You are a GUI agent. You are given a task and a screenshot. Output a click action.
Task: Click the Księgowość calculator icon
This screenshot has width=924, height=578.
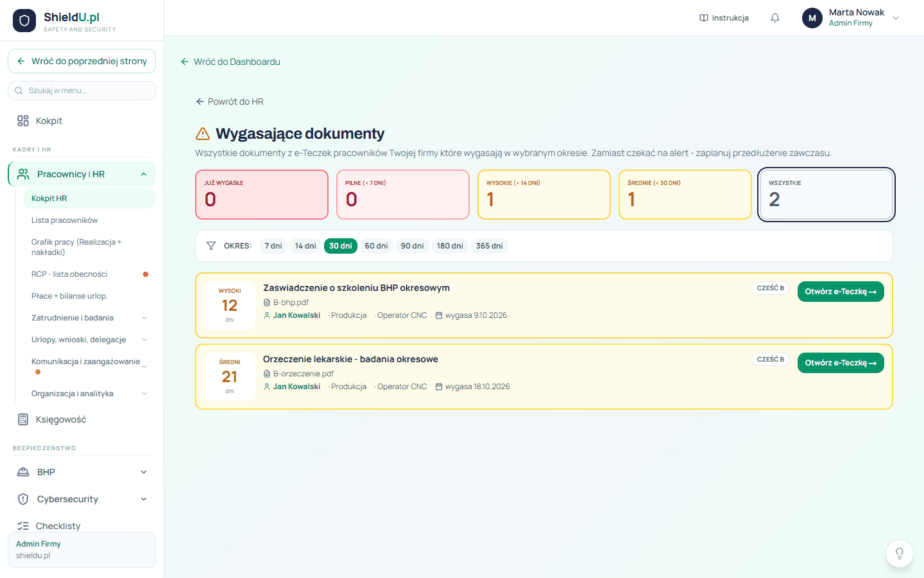[x=23, y=419]
